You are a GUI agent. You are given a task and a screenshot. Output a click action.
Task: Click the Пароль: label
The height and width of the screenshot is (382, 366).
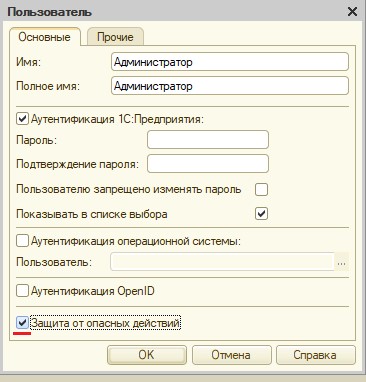click(36, 140)
